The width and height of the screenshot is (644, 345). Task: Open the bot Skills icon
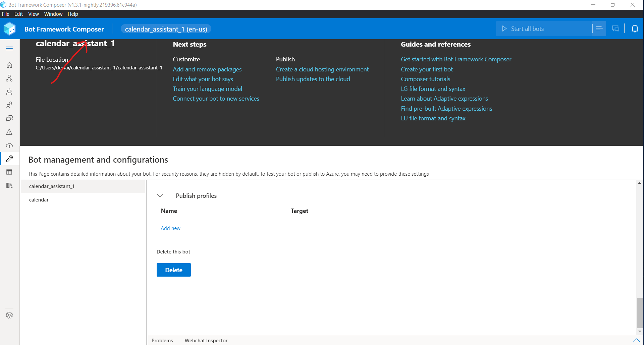pos(9,92)
